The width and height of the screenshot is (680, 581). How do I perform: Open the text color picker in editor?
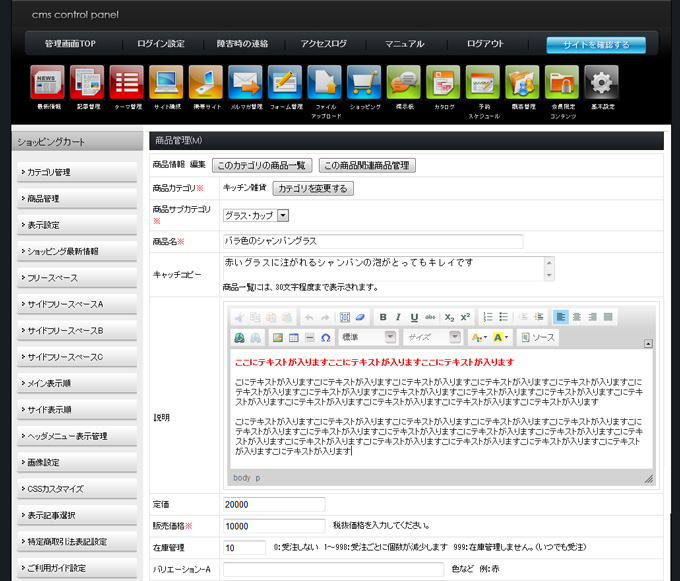pyautogui.click(x=479, y=338)
